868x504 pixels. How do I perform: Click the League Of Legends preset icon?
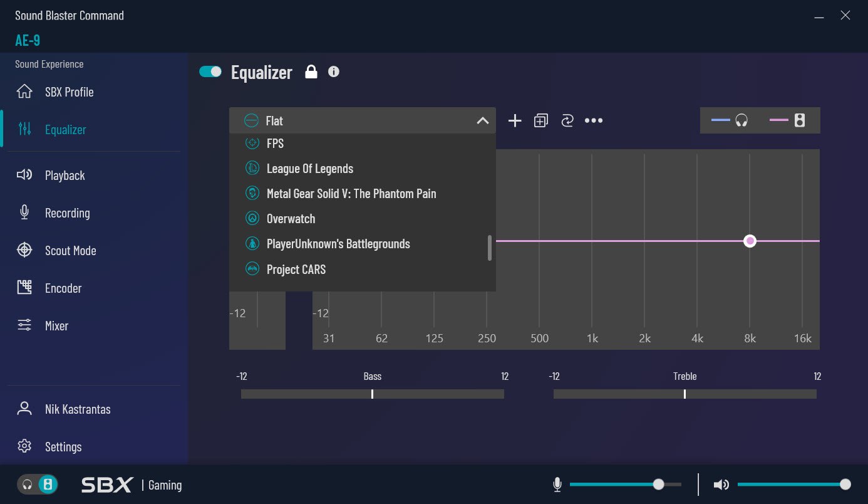click(252, 168)
